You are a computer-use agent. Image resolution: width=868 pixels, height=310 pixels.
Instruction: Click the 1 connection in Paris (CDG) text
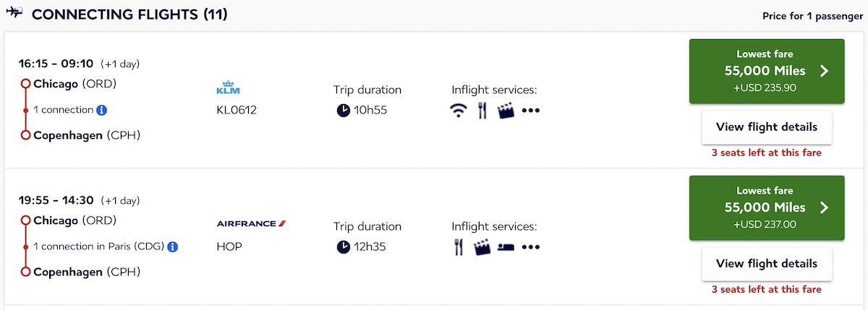(x=98, y=246)
